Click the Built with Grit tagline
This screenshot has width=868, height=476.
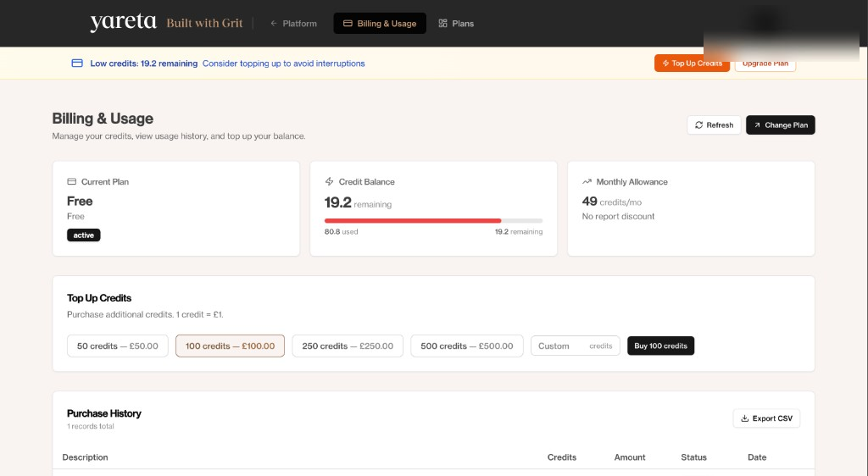click(204, 23)
